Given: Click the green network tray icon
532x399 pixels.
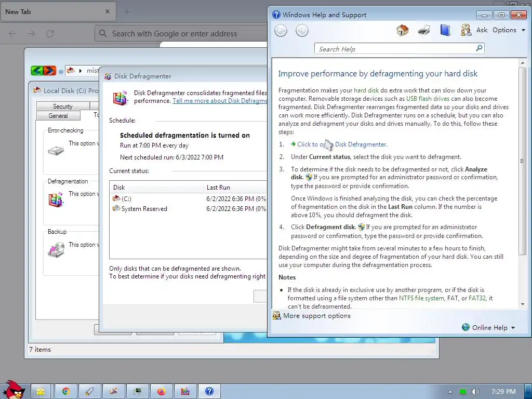Looking at the screenshot, I should click(x=463, y=392).
